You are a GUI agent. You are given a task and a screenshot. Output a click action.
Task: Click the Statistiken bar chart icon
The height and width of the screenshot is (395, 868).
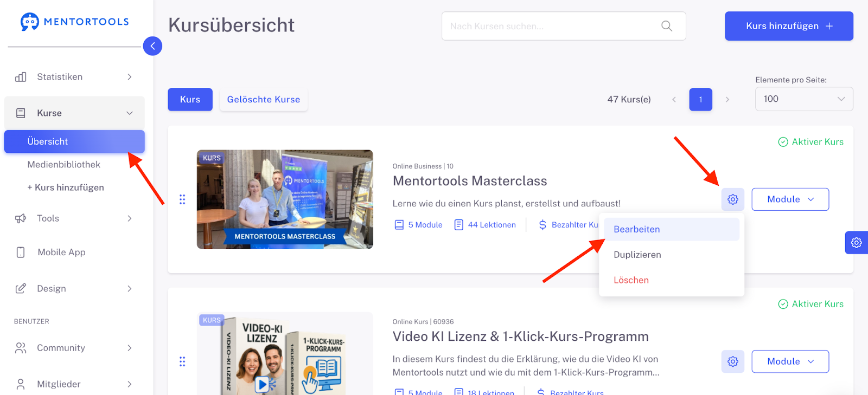21,77
